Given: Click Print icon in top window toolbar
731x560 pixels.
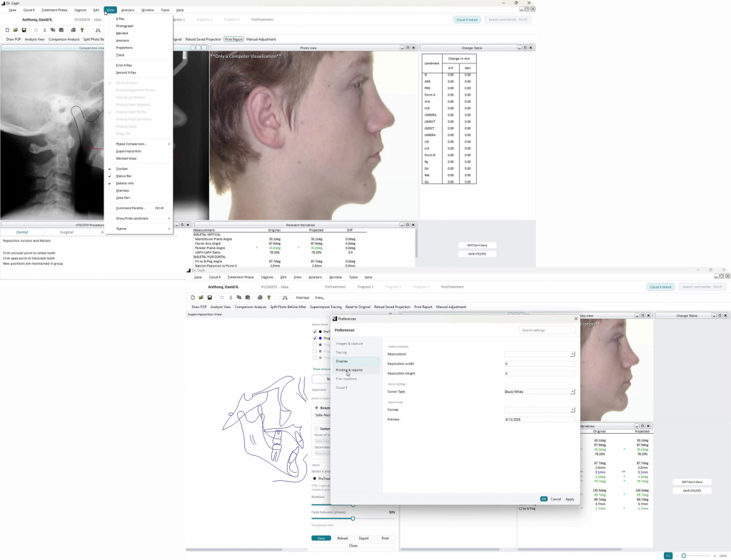Looking at the screenshot, I should pyautogui.click(x=74, y=30).
